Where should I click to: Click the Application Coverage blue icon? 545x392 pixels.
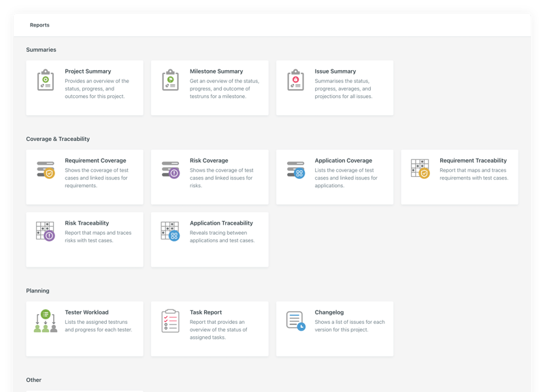click(x=295, y=169)
